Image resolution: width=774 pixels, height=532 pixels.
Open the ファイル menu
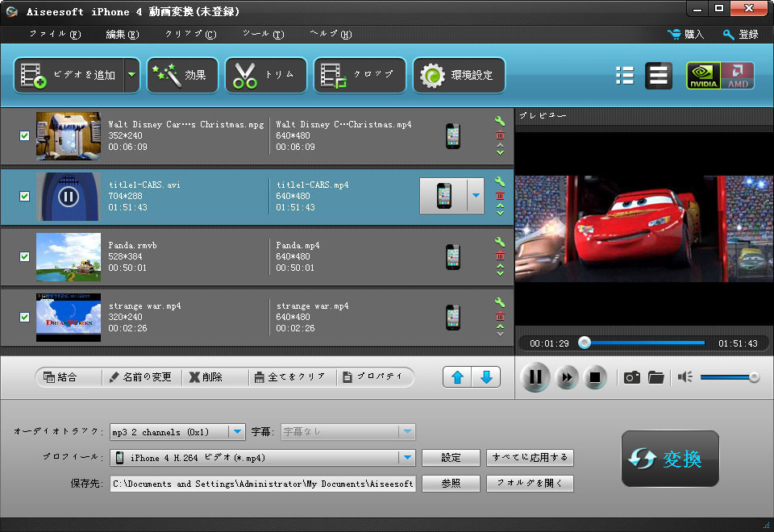pos(55,35)
